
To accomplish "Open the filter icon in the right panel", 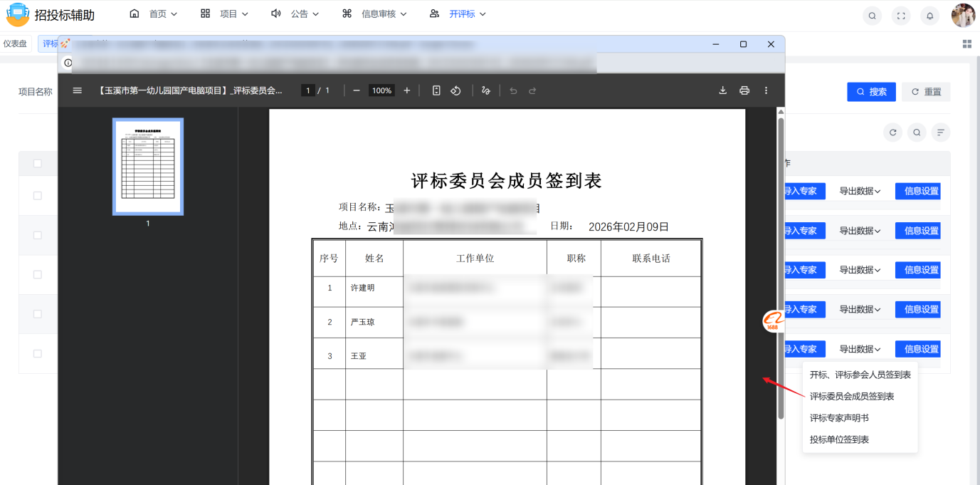I will [939, 132].
